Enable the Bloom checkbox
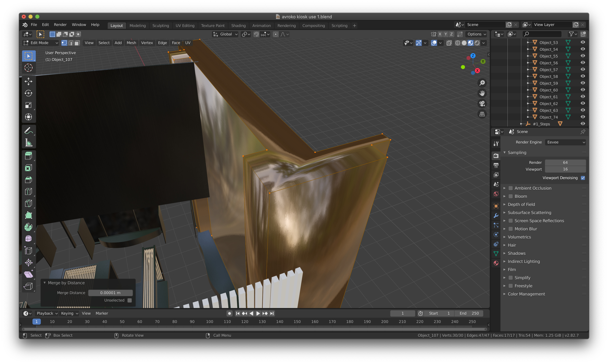The width and height of the screenshot is (608, 364). 511,196
